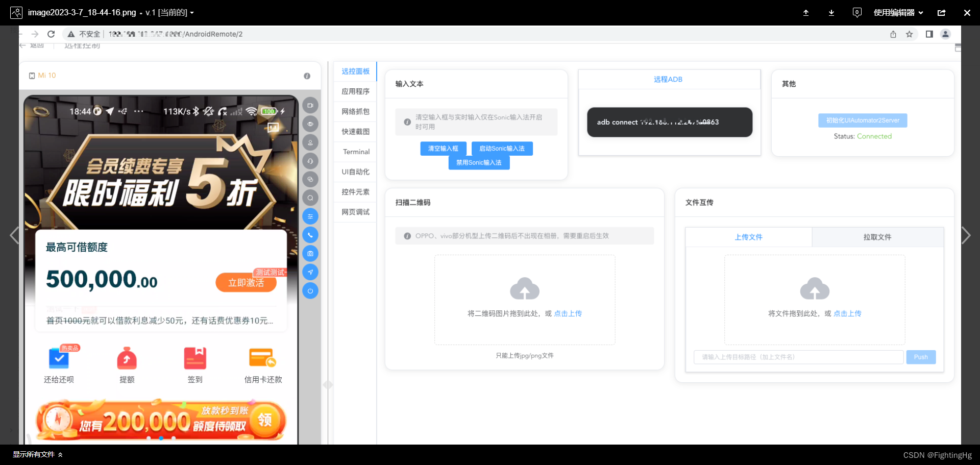Click the upload target path input field
This screenshot has height=465, width=980.
(x=798, y=357)
